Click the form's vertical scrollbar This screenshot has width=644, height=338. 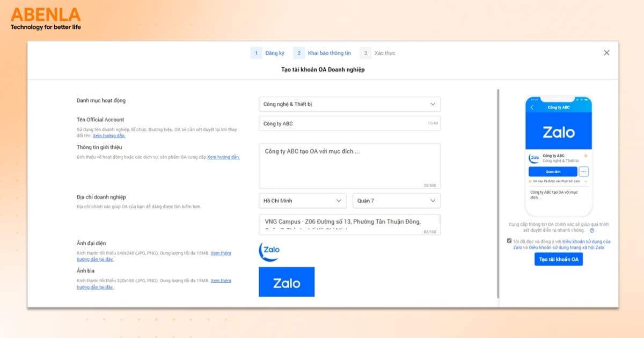[x=498, y=193]
